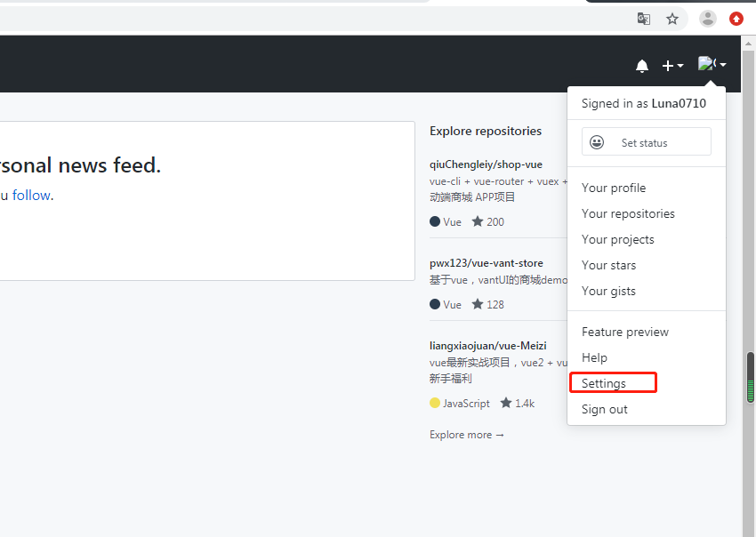Click the Explore repositories heading
This screenshot has height=537, width=756.
[x=486, y=131]
